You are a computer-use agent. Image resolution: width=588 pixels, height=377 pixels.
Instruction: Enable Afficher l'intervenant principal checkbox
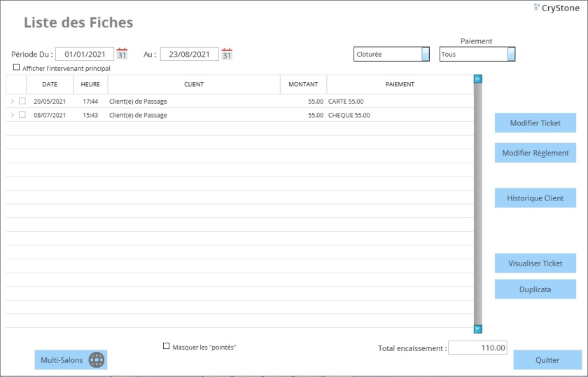pos(17,68)
